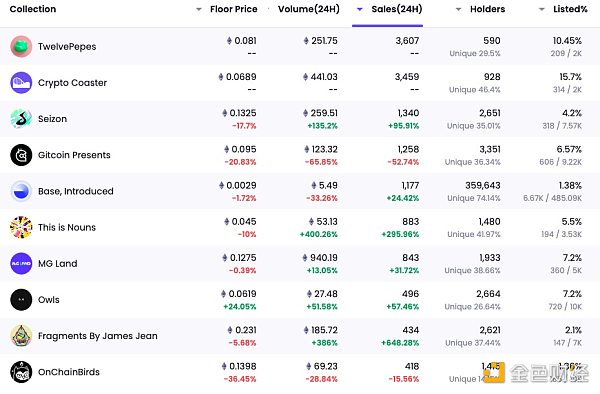Screen dimensions: 600x394
Task: Click the MG Land purple icon
Action: 21,264
